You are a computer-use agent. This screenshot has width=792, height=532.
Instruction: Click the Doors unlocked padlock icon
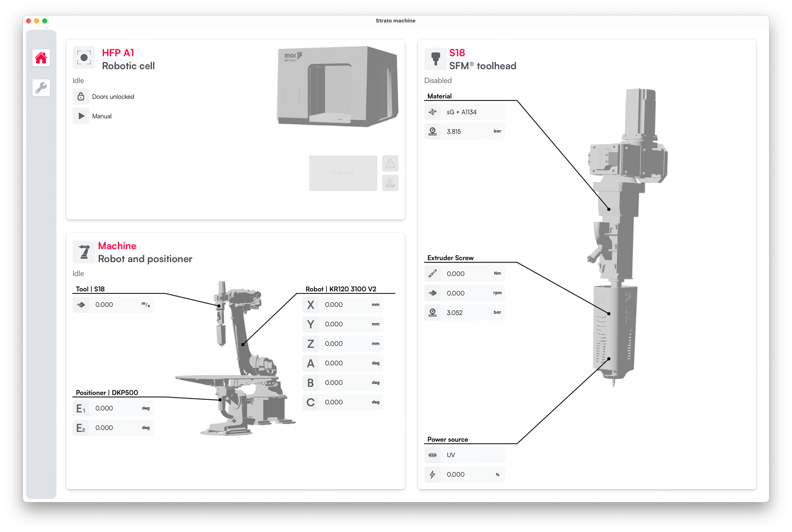point(81,97)
